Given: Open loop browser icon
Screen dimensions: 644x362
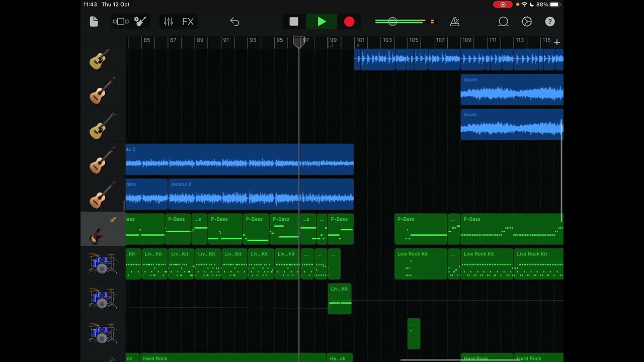Looking at the screenshot, I should 503,22.
